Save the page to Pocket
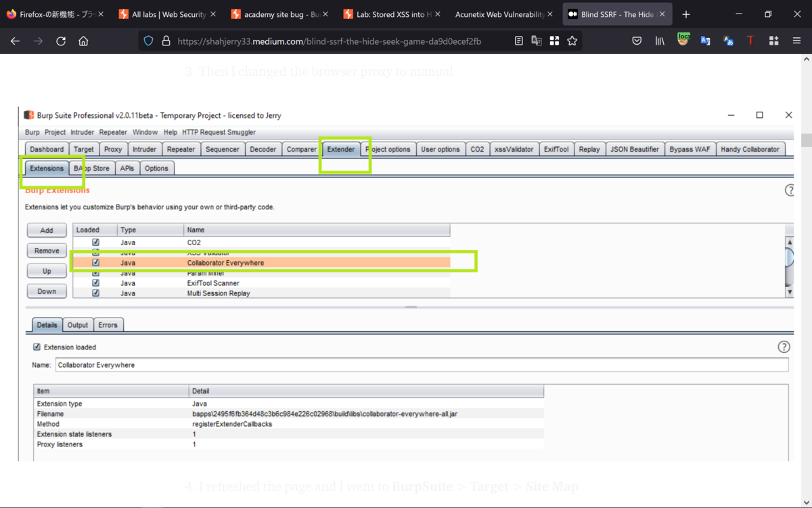 (637, 41)
